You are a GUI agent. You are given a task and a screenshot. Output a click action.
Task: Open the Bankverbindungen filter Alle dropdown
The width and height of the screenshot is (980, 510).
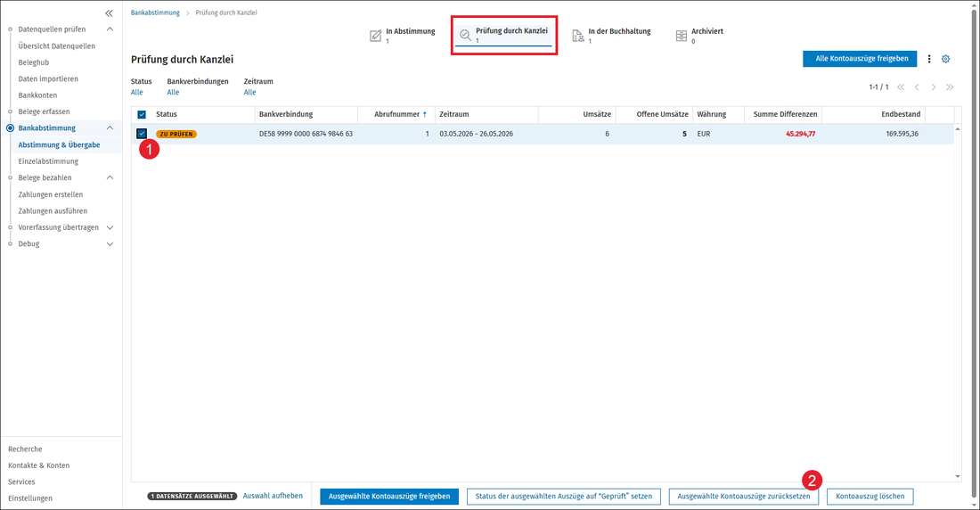[x=173, y=92]
